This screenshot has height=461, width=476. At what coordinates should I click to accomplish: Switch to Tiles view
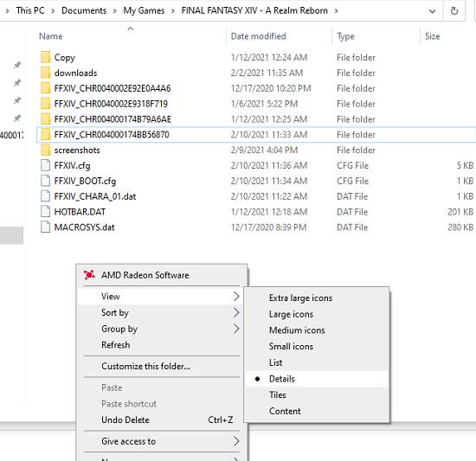316,394
